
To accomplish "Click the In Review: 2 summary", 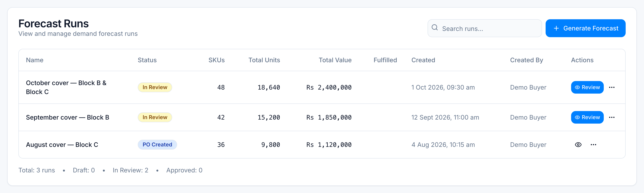I will tap(130, 170).
